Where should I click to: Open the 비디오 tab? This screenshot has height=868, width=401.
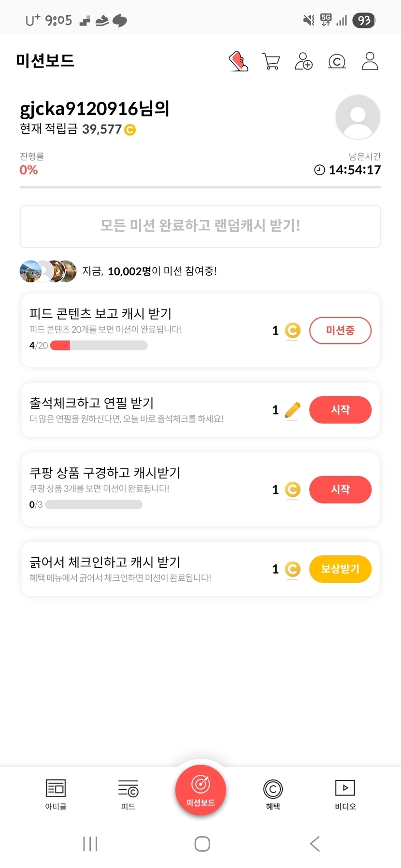coord(345,794)
